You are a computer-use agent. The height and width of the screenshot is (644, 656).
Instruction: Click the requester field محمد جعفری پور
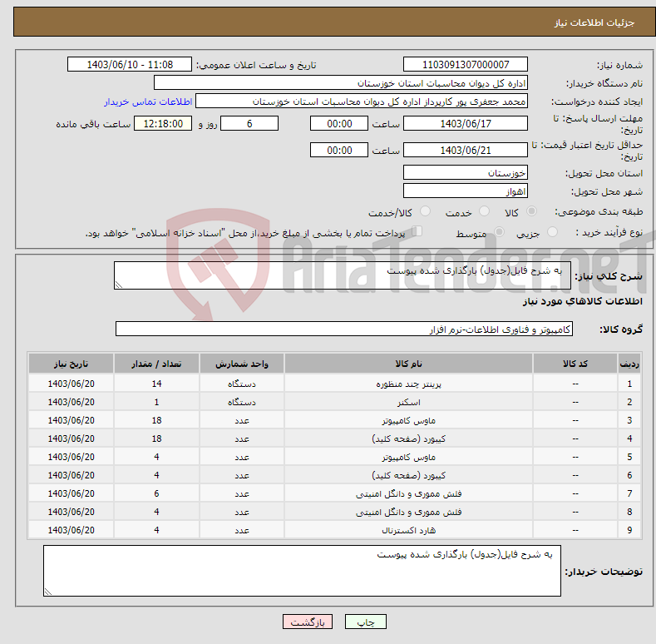coord(362,102)
